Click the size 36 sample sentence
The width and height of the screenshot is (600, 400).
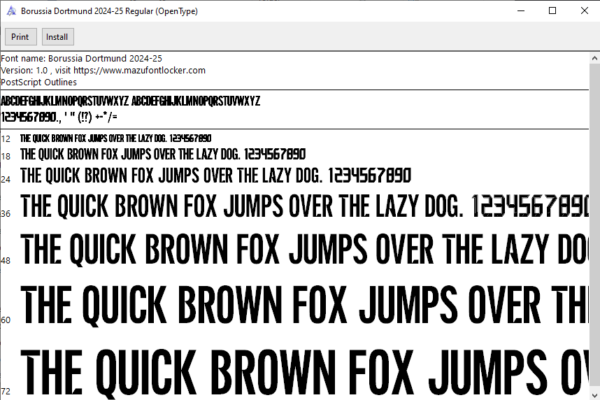click(x=305, y=206)
